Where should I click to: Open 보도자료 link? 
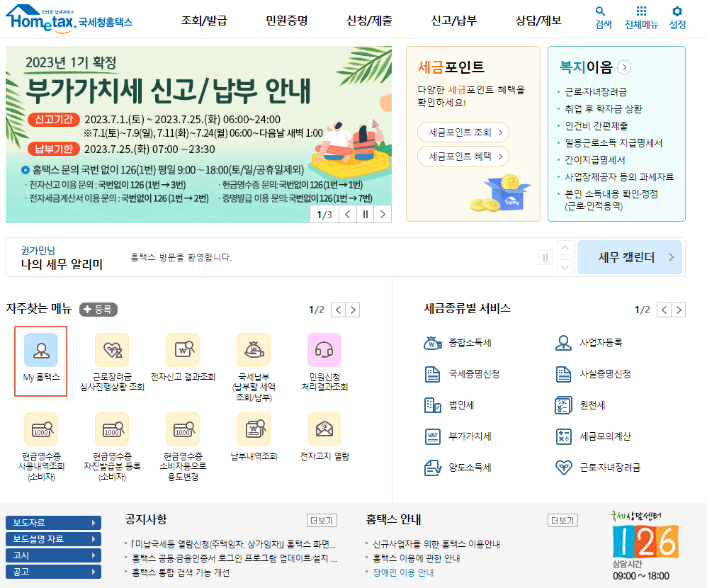[x=53, y=523]
